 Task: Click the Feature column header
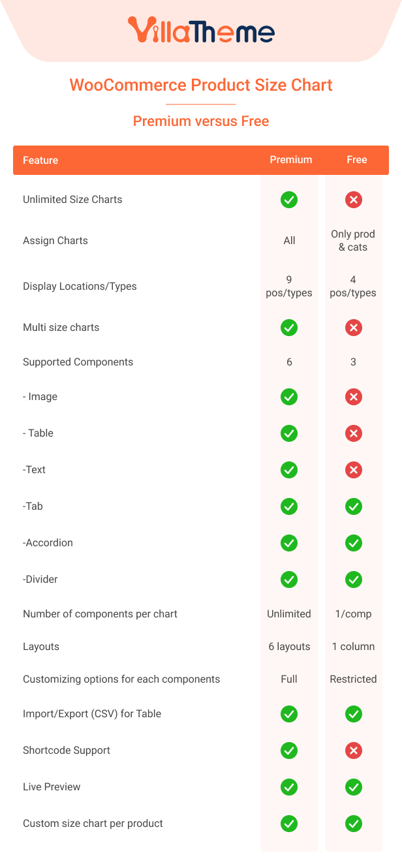40,161
